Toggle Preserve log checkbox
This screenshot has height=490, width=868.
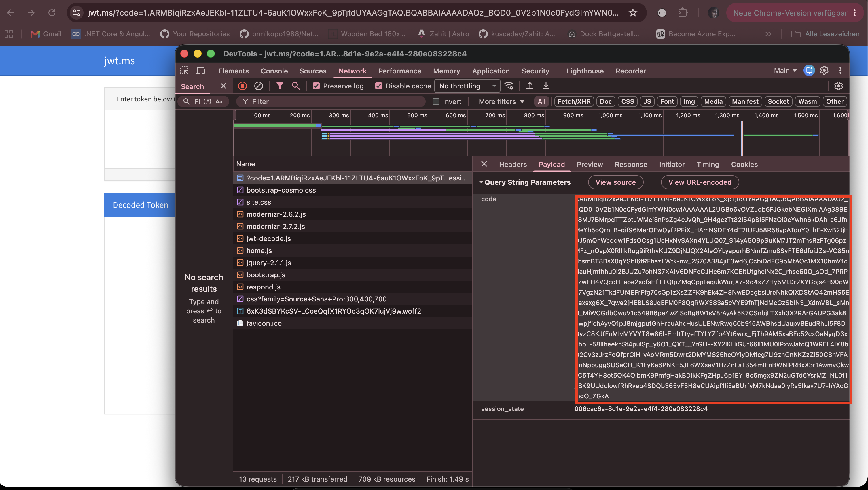pyautogui.click(x=316, y=86)
